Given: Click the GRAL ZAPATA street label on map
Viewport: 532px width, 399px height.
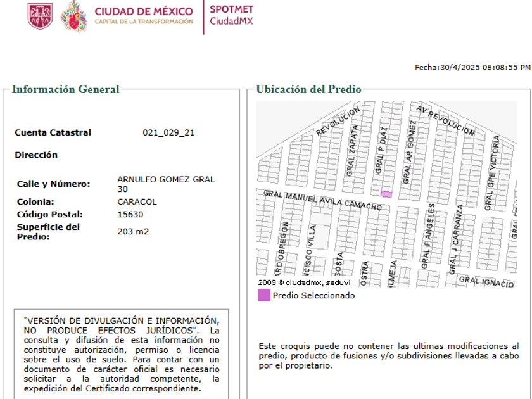Looking at the screenshot, I should [x=353, y=151].
